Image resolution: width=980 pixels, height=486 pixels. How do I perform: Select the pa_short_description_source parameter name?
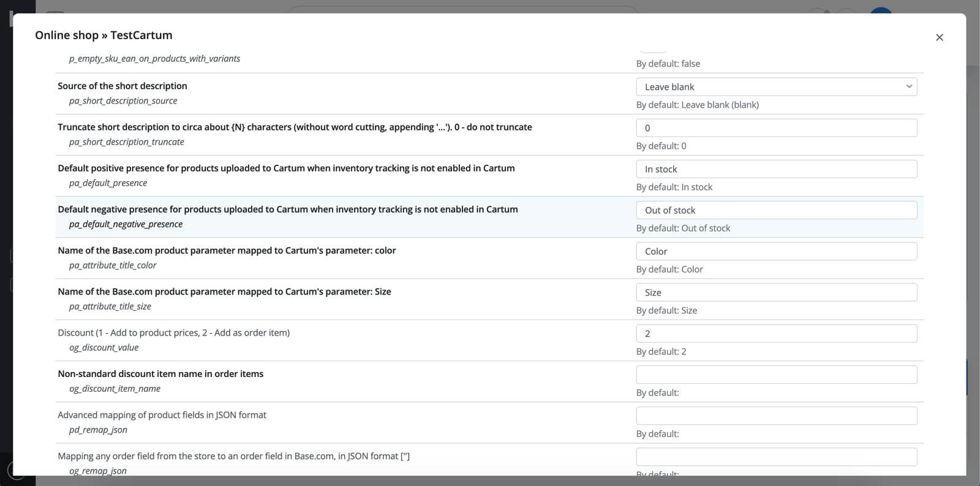coord(123,100)
